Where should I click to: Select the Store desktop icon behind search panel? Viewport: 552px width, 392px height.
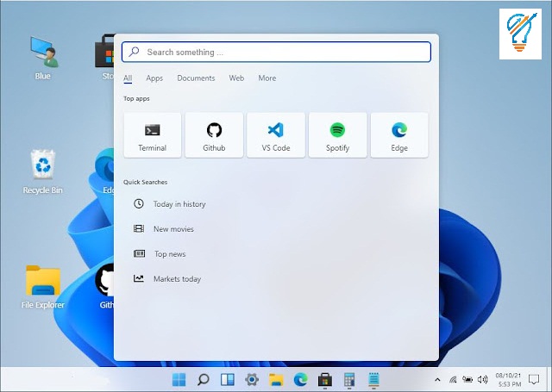click(x=104, y=59)
